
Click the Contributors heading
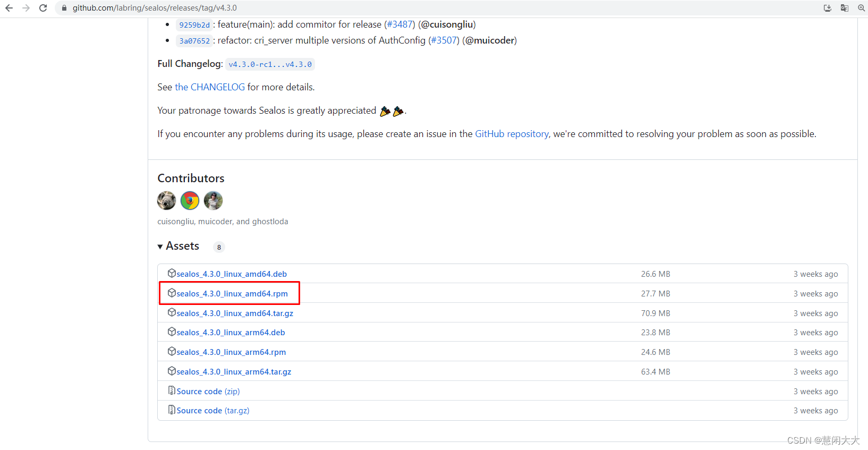(x=191, y=179)
